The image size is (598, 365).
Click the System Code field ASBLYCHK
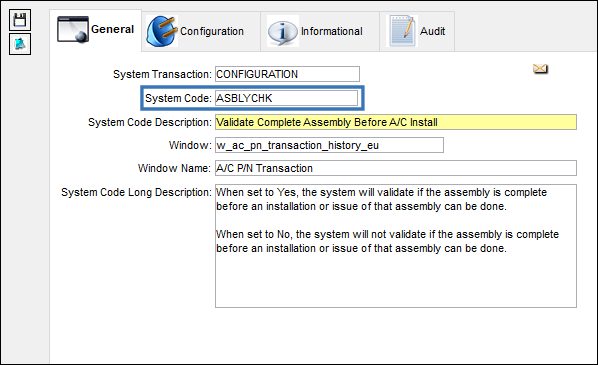[x=286, y=98]
